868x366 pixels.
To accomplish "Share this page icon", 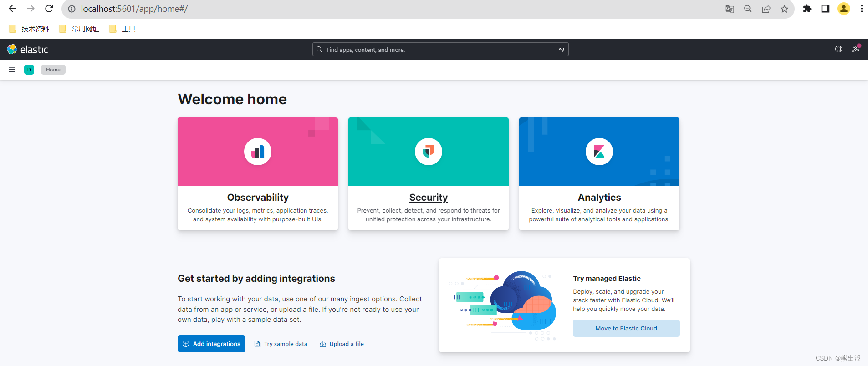I will (x=766, y=9).
